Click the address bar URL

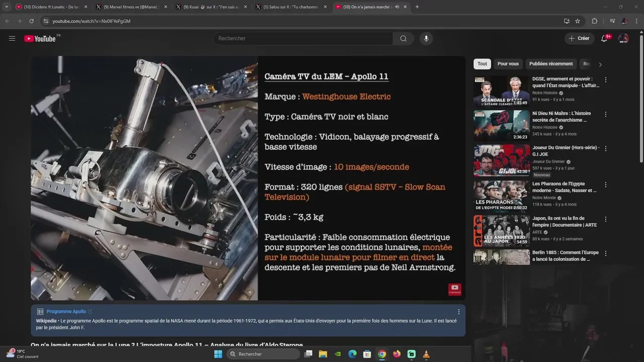coord(92,21)
